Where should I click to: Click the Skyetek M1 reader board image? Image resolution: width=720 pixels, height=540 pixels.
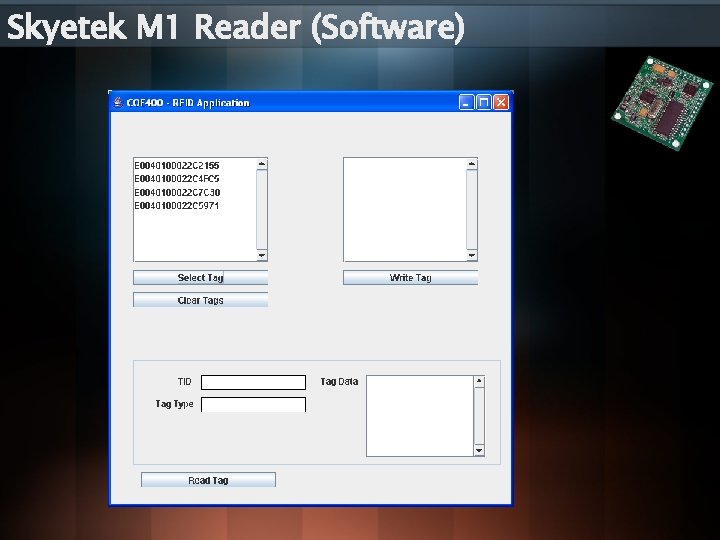pyautogui.click(x=662, y=103)
